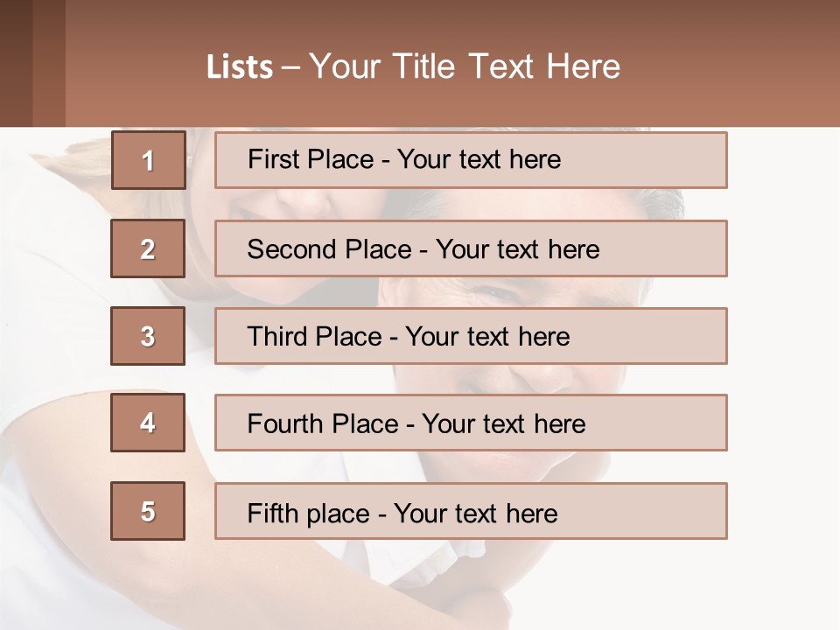The width and height of the screenshot is (840, 630).
Task: Select the number 4 box
Action: [148, 423]
